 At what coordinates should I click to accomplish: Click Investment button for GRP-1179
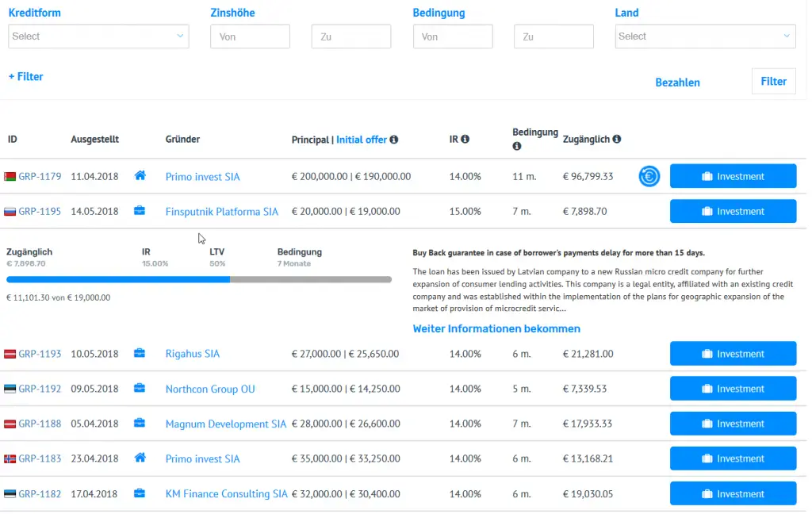733,176
